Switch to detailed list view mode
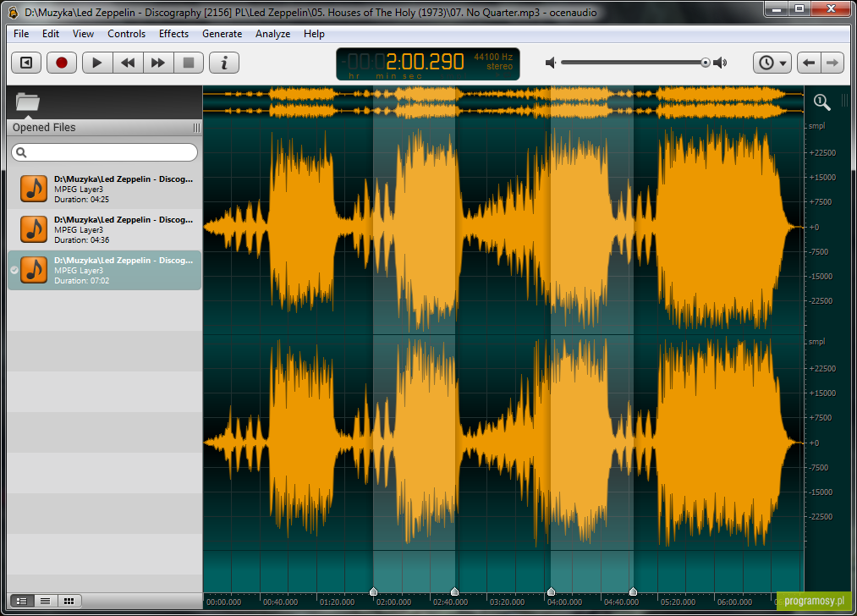857x616 pixels. [22, 602]
